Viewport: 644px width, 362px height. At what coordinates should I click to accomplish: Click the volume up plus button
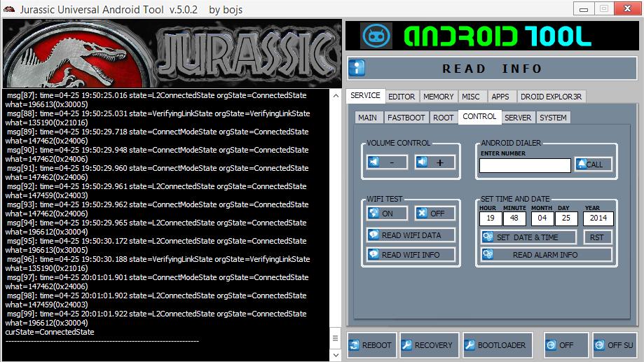tap(434, 162)
